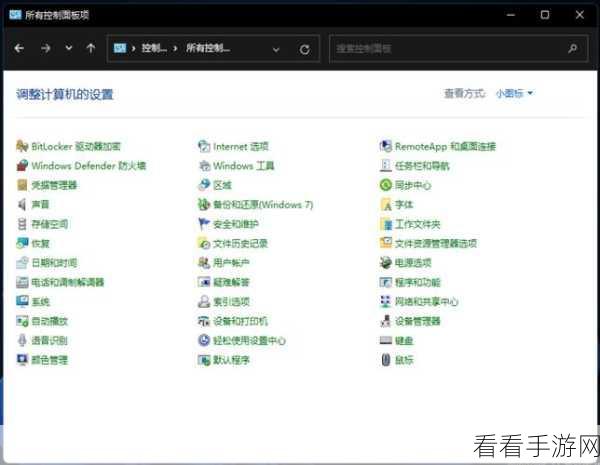Open the 自动播放 icon

click(22, 321)
